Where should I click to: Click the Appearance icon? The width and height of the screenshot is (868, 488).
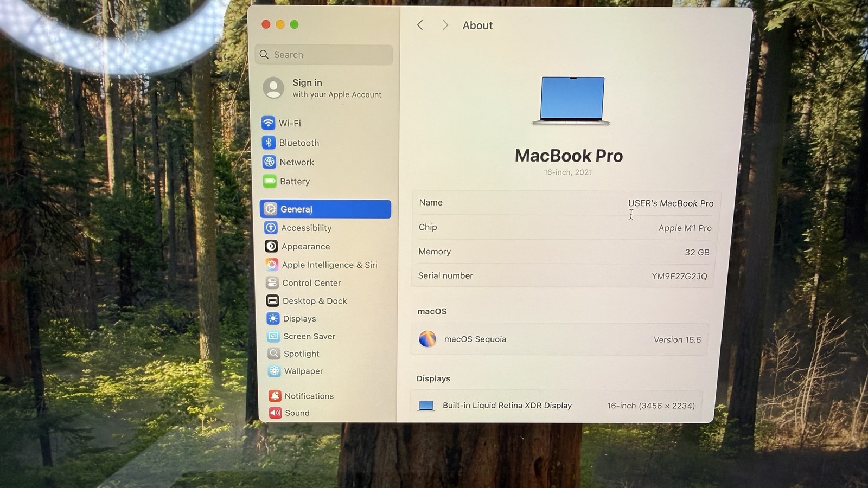pyautogui.click(x=271, y=246)
